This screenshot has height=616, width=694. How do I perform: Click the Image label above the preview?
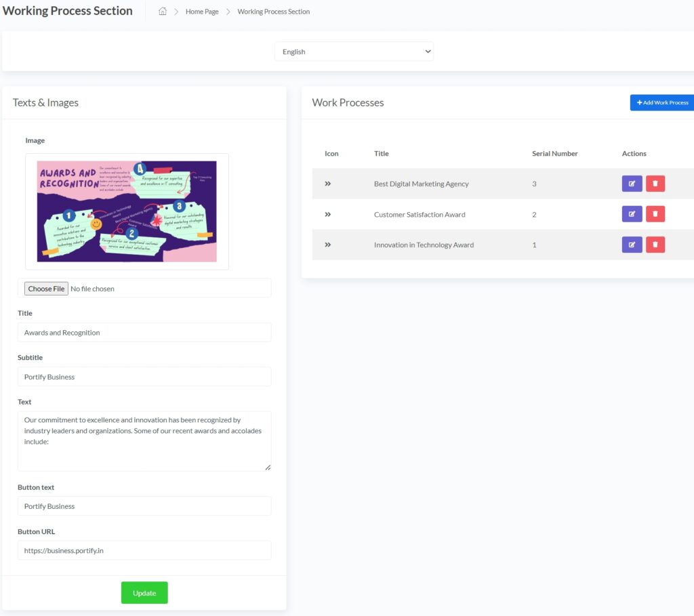(x=35, y=140)
